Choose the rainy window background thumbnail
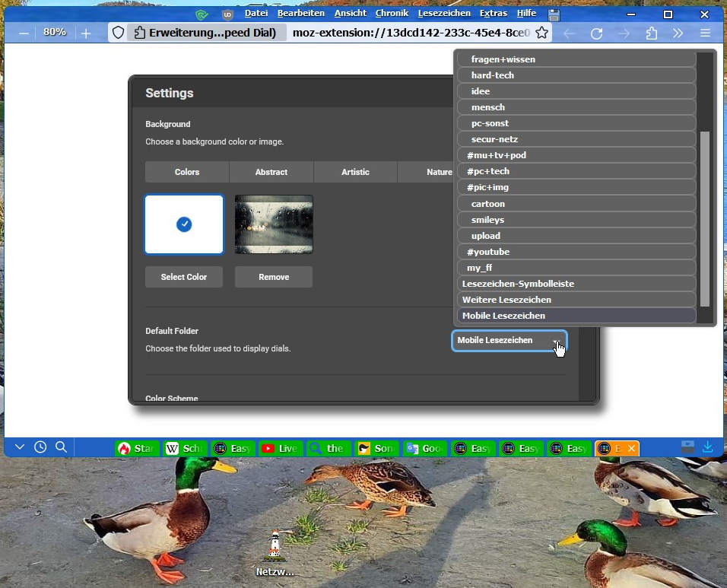Image resolution: width=727 pixels, height=588 pixels. (x=274, y=224)
